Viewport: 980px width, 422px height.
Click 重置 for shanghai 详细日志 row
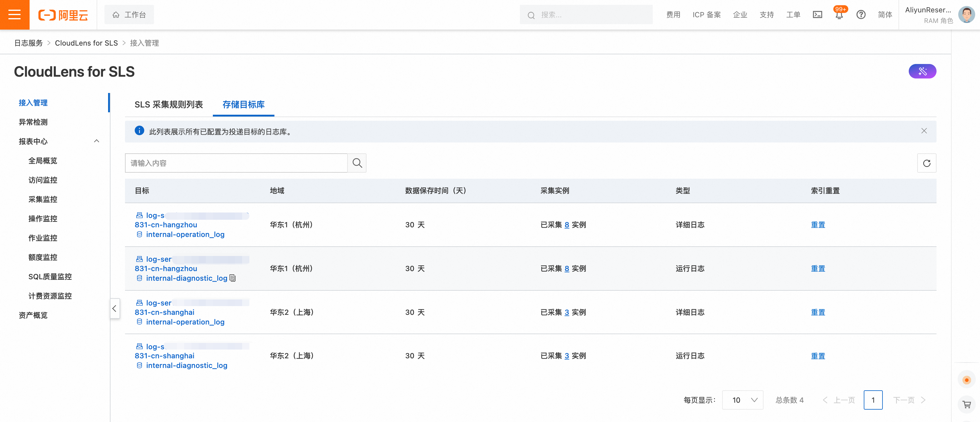click(x=818, y=312)
